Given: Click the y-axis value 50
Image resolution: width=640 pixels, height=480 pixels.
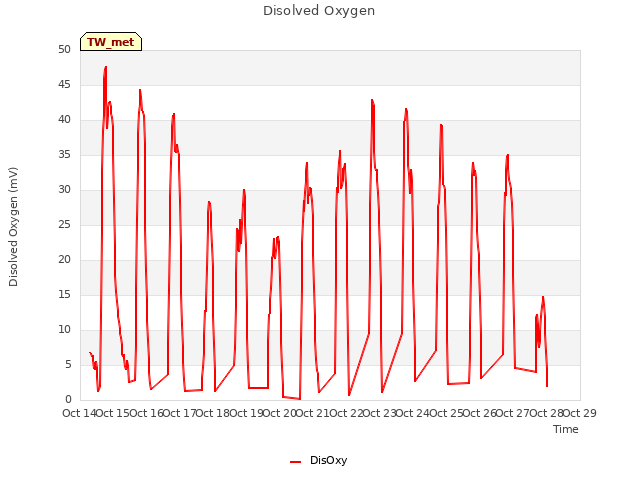Looking at the screenshot, I should 64,49.
